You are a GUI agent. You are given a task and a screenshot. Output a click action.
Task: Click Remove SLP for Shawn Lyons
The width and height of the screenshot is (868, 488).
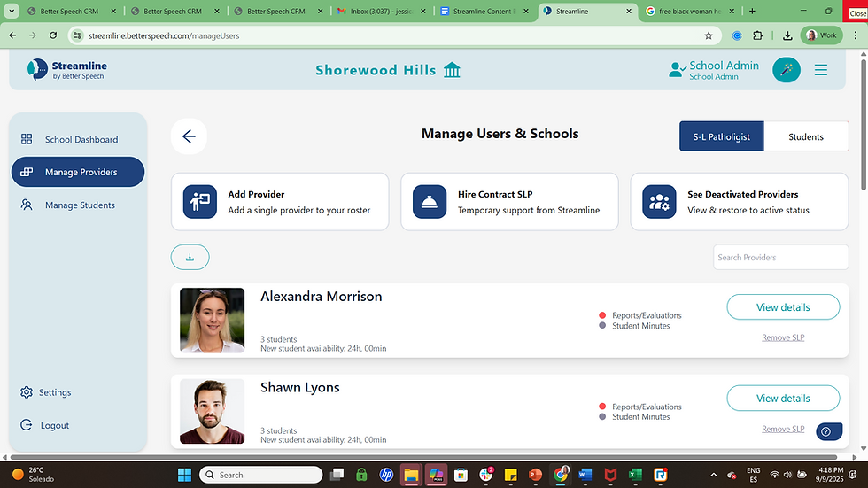783,429
